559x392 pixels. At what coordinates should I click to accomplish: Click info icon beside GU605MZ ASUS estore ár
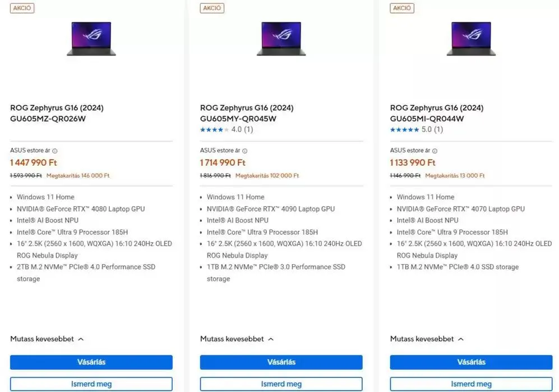pyautogui.click(x=55, y=151)
